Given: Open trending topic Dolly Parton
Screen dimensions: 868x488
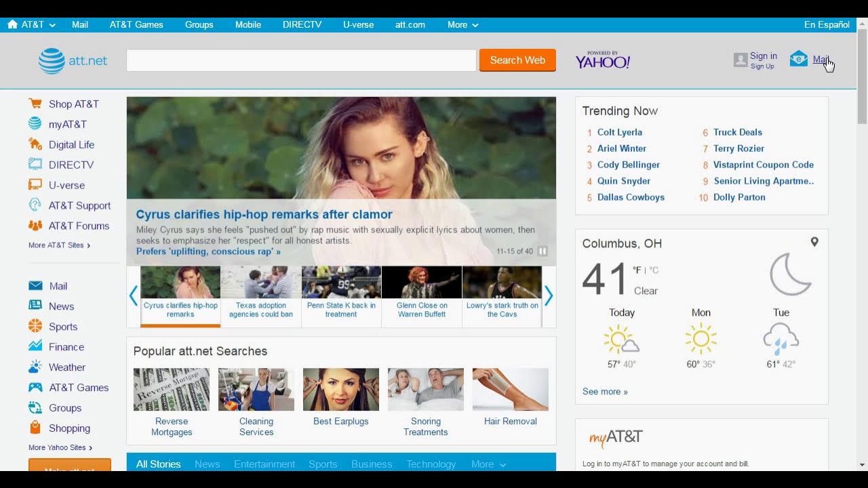Looking at the screenshot, I should pyautogui.click(x=739, y=197).
